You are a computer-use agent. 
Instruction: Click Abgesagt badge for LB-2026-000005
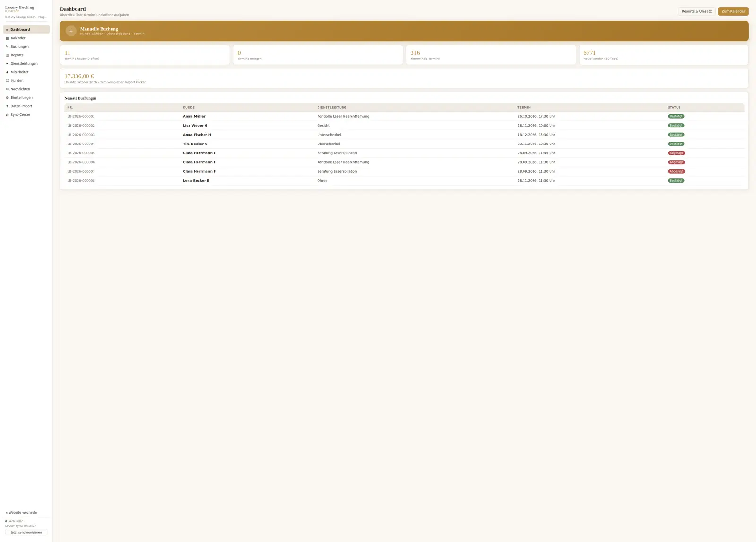pyautogui.click(x=676, y=153)
